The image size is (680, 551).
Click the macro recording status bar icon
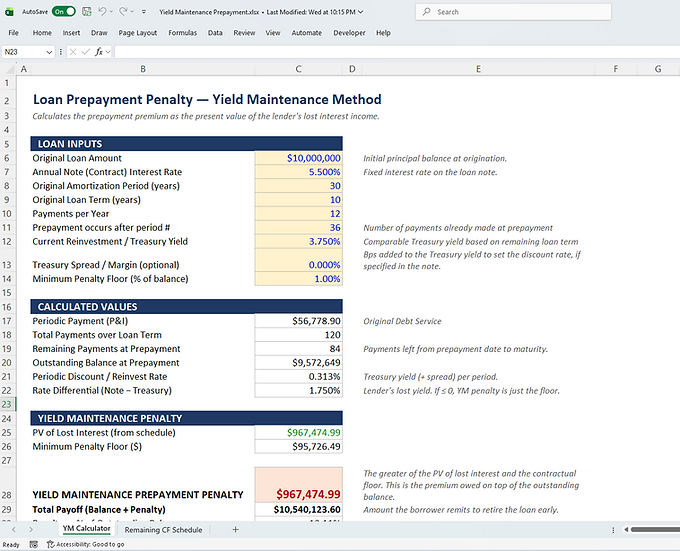click(33, 544)
